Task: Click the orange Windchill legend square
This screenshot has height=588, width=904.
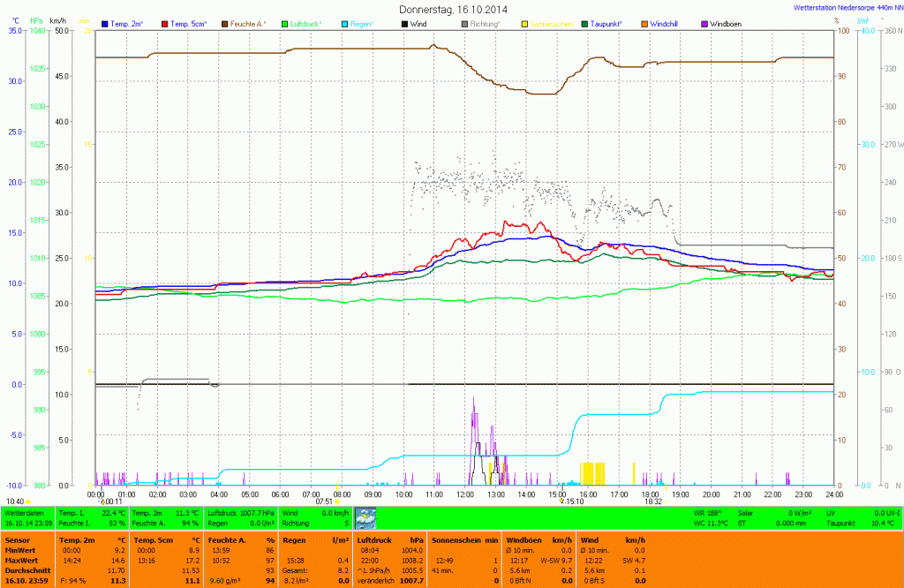Action: click(644, 23)
